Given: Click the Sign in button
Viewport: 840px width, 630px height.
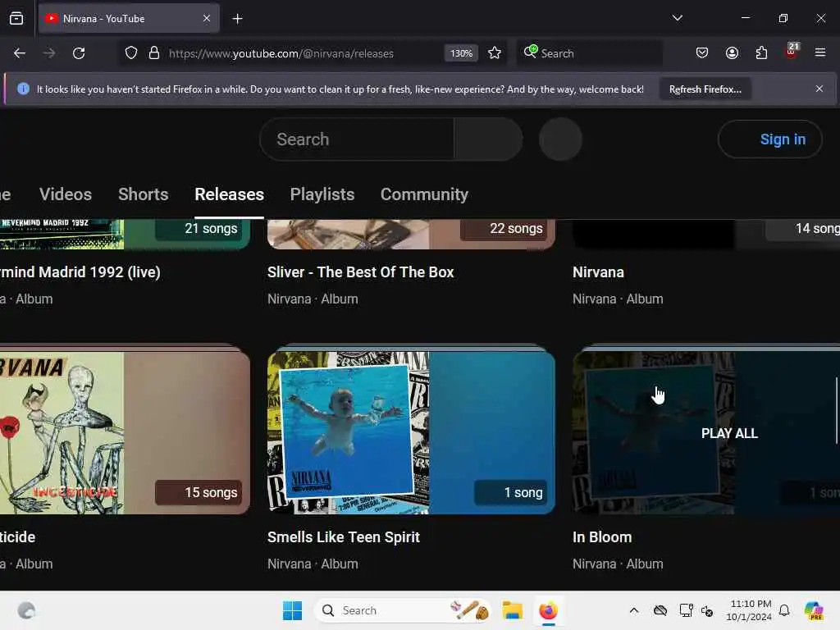Looking at the screenshot, I should tap(769, 139).
